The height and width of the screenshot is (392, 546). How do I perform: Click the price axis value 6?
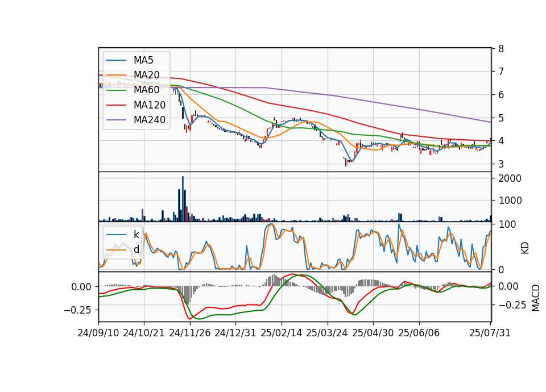point(501,95)
